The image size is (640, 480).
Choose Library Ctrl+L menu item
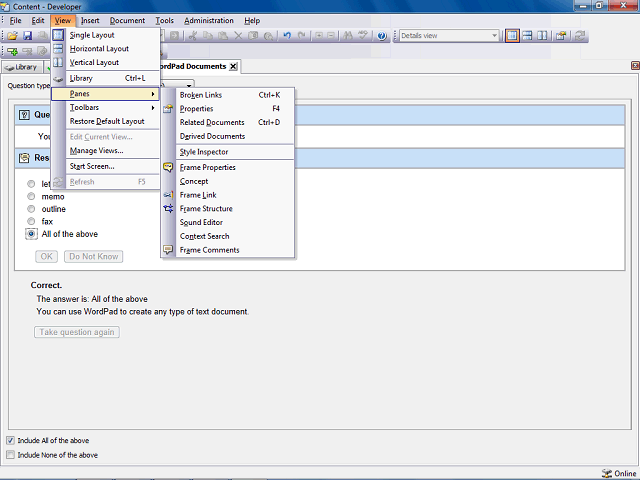click(105, 78)
